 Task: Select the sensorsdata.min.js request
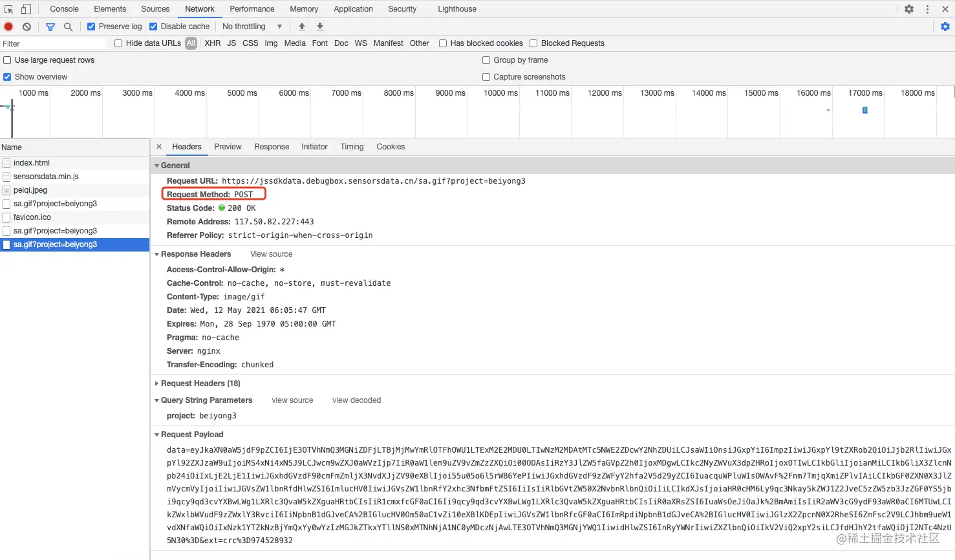tap(74, 177)
